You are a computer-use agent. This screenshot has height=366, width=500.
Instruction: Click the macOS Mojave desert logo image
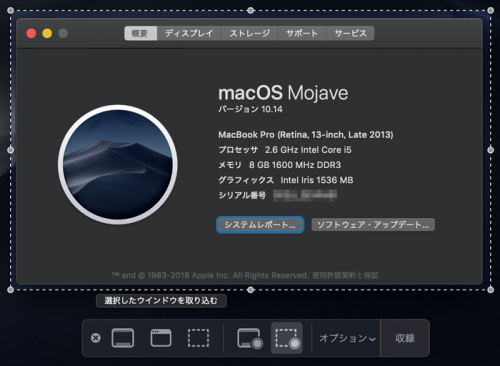coord(118,165)
